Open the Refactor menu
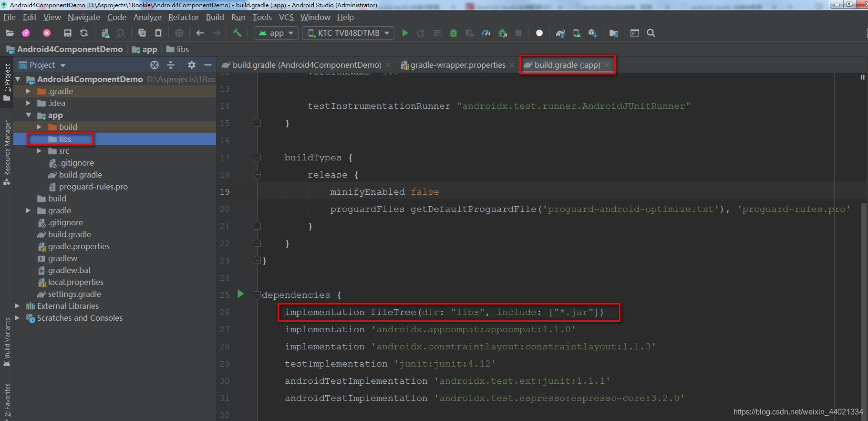 [x=183, y=17]
